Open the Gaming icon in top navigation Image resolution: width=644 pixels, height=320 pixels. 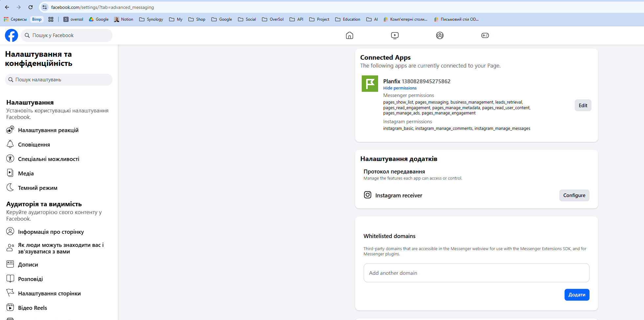point(485,35)
